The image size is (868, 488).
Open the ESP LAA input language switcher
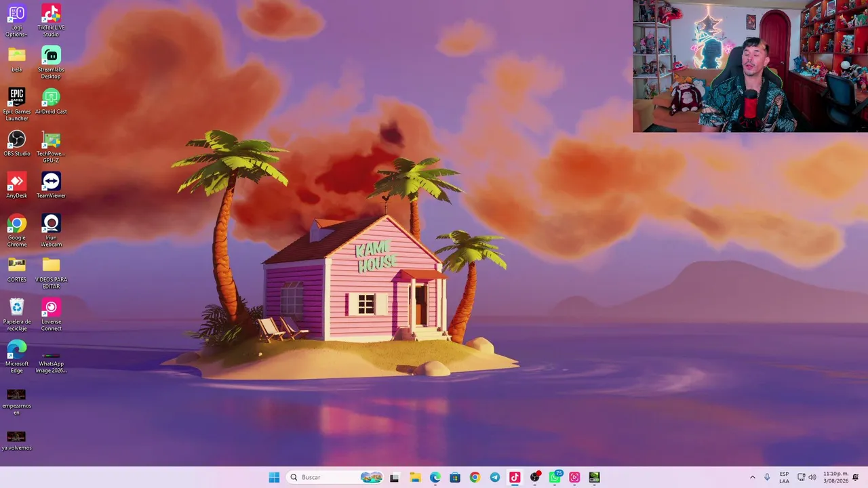[784, 477]
